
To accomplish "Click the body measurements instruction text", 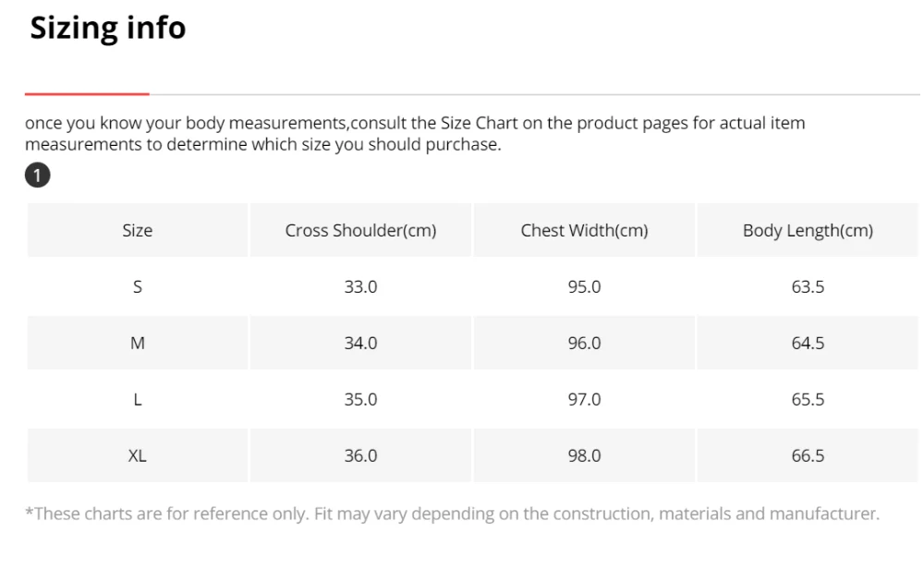I will coord(414,134).
